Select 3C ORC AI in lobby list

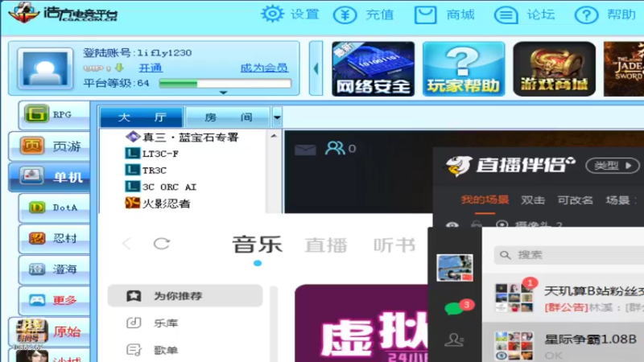160,187
